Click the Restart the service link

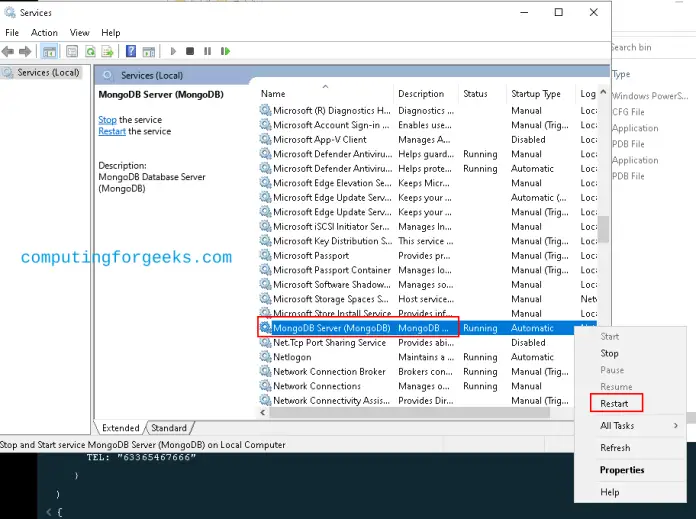[112, 131]
